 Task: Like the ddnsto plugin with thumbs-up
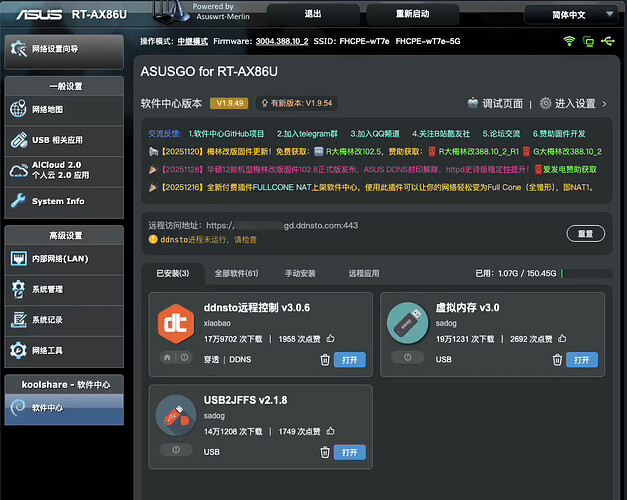330,338
